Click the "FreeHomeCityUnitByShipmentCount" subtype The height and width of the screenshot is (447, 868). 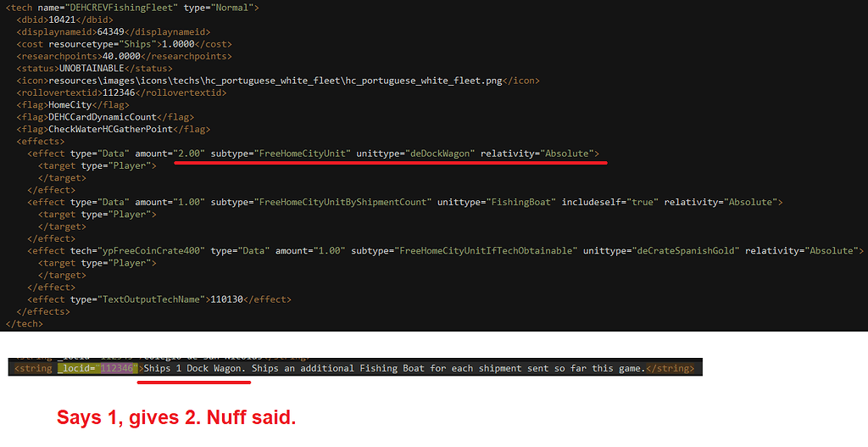click(346, 203)
